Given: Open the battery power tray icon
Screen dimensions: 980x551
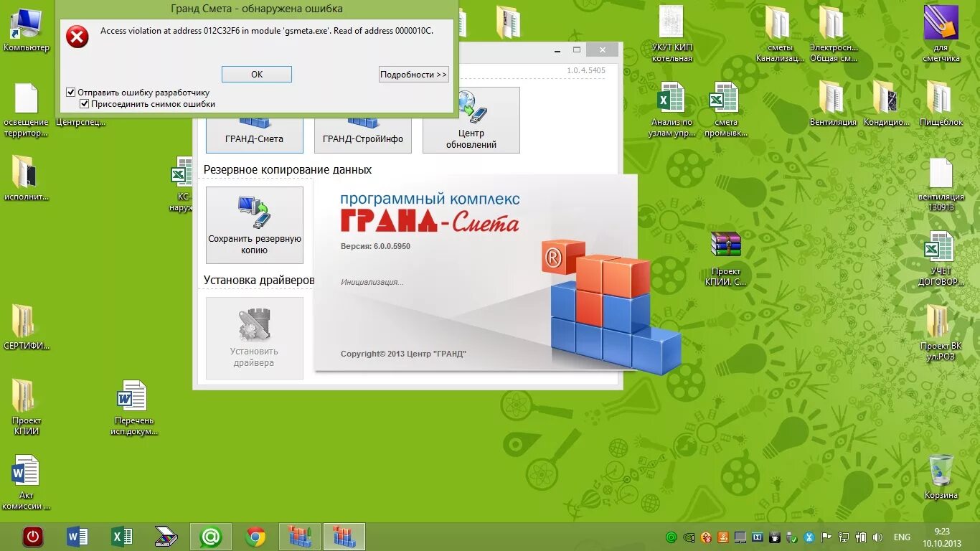Looking at the screenshot, I should coord(861,537).
